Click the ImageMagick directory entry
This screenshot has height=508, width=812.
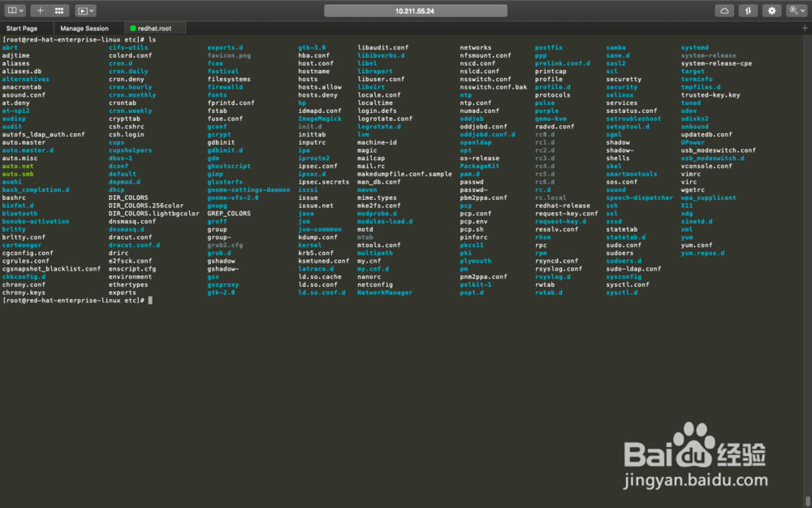tap(320, 119)
